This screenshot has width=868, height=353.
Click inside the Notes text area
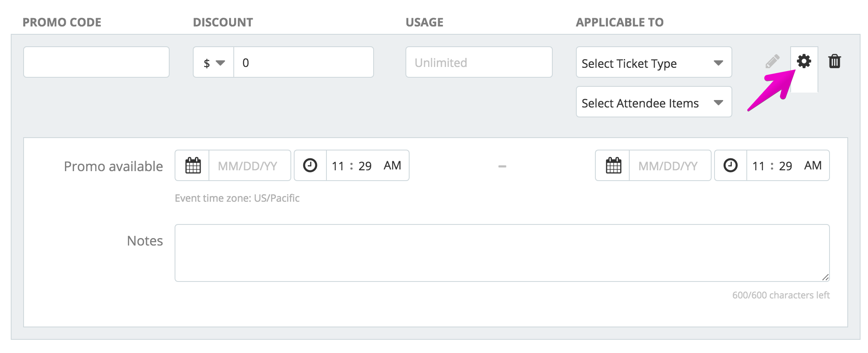pyautogui.click(x=502, y=253)
